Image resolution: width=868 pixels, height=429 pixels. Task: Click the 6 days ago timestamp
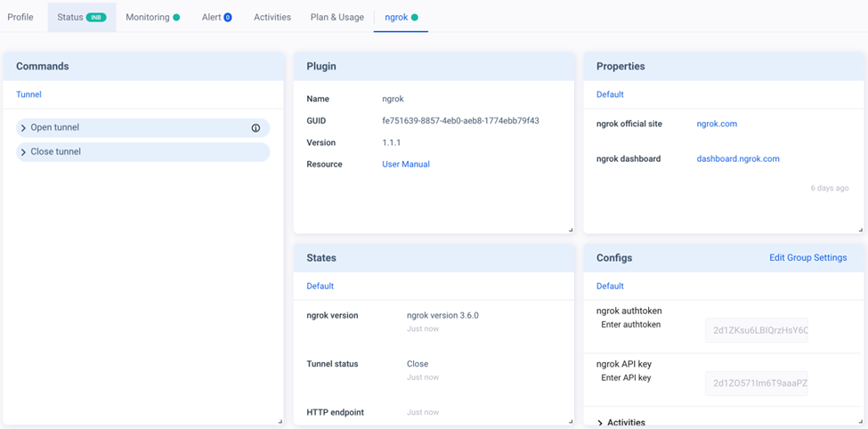click(830, 188)
